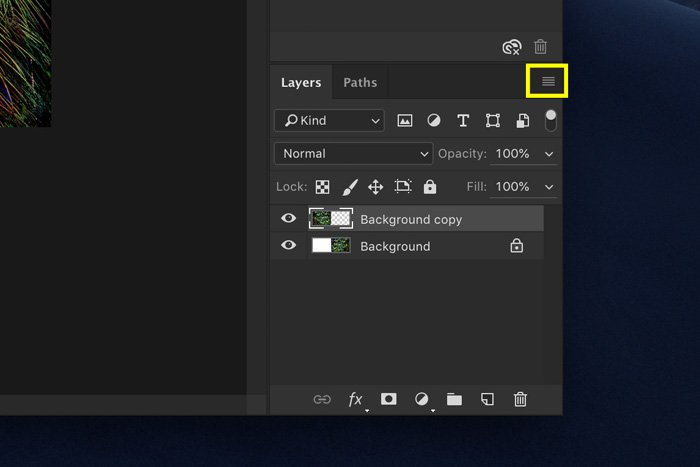700x467 pixels.
Task: Filter layers by pixel type
Action: pos(405,121)
